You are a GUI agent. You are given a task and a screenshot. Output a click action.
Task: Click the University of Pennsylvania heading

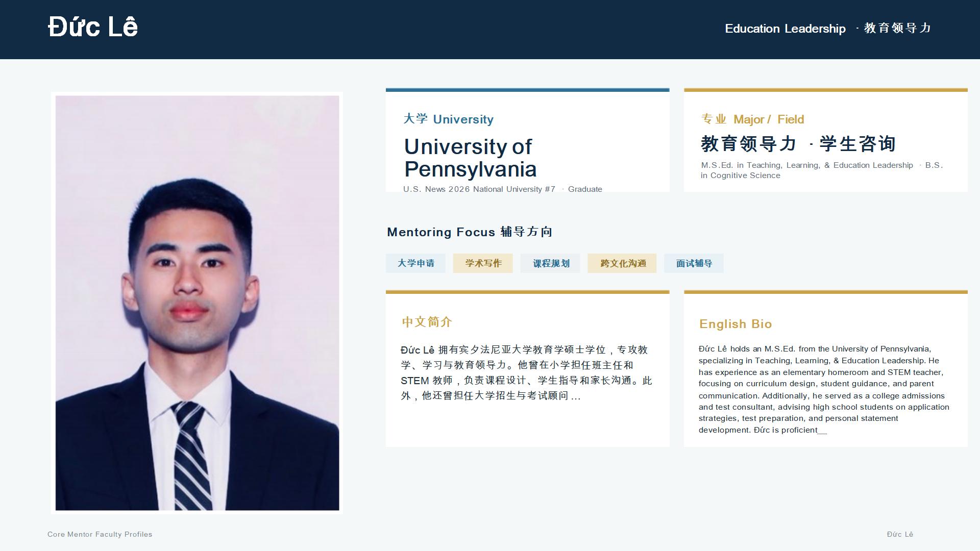(470, 158)
